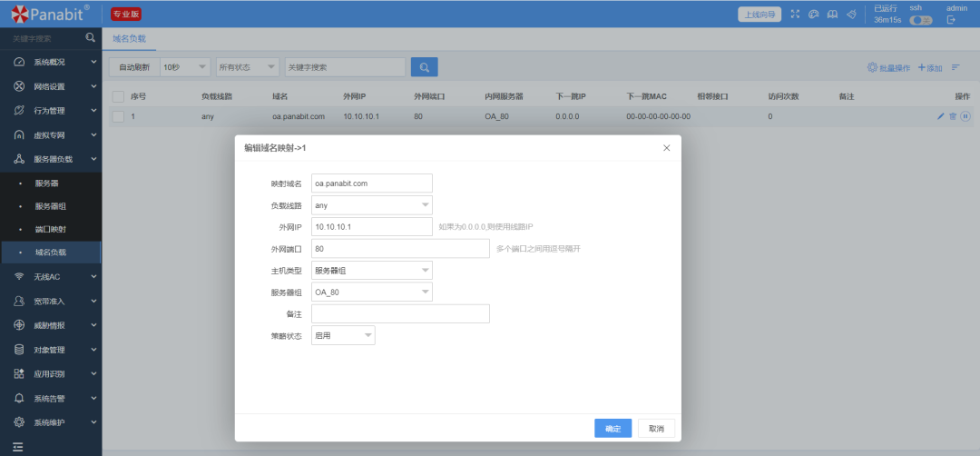
Task: Close the edit domain mapping dialog
Action: click(x=666, y=148)
